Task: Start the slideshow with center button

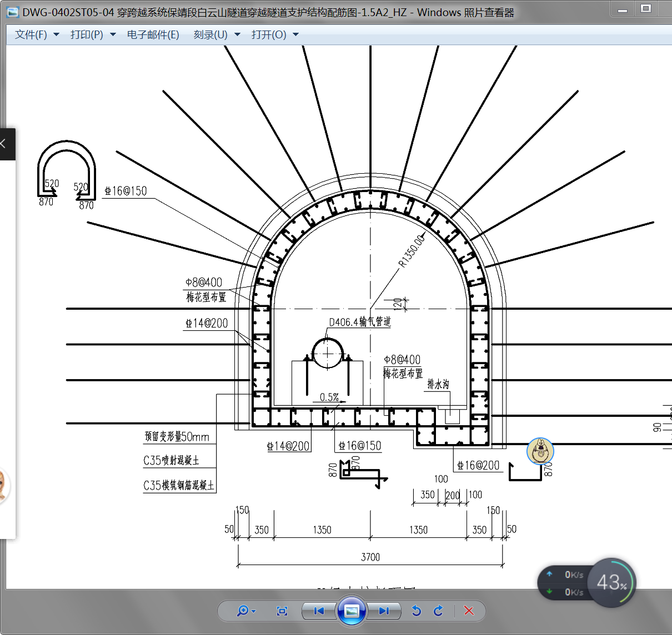Action: click(x=352, y=611)
